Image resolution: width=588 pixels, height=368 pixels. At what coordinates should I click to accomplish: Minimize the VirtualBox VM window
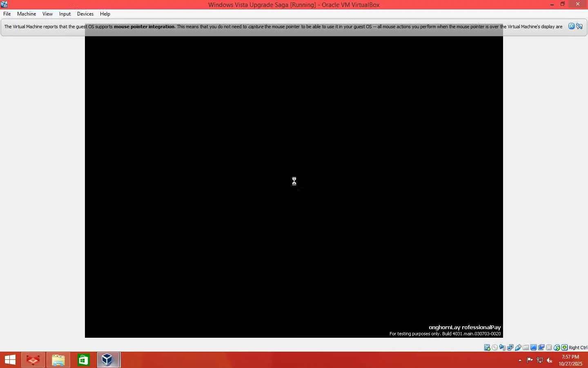tap(552, 4)
